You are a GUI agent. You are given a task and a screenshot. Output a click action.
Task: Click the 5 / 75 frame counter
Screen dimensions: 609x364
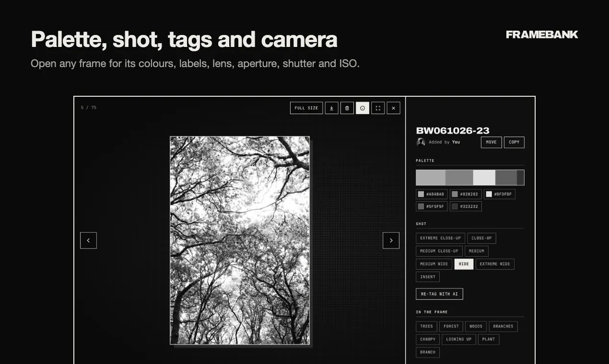click(x=89, y=108)
